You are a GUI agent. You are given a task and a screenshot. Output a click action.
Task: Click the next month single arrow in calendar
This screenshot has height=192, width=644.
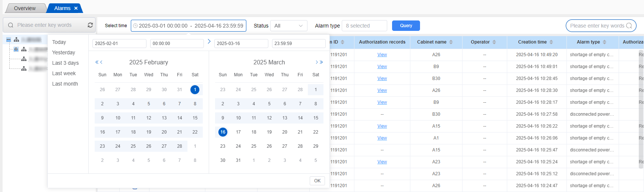tap(317, 62)
